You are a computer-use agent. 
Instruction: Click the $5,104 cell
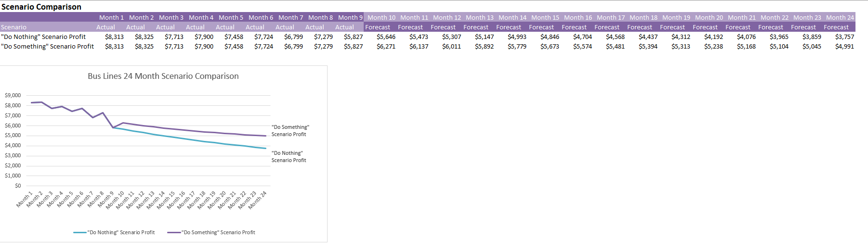pos(779,47)
